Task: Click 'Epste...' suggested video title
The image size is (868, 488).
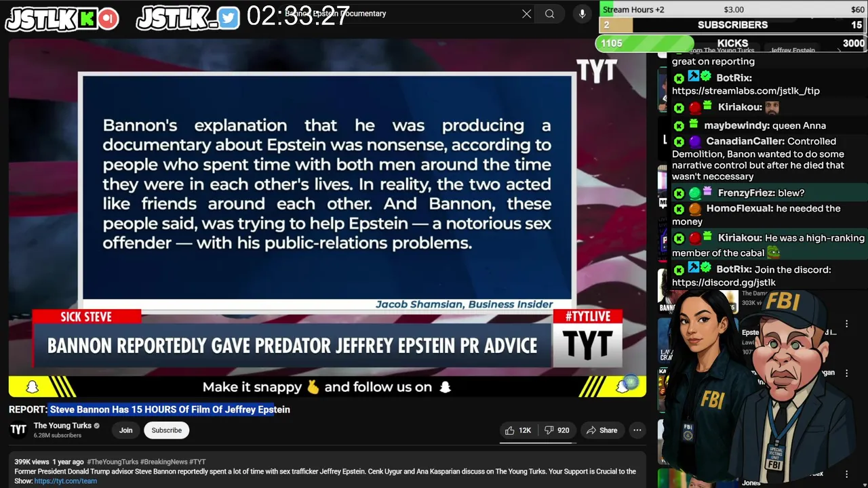Action: (750, 333)
